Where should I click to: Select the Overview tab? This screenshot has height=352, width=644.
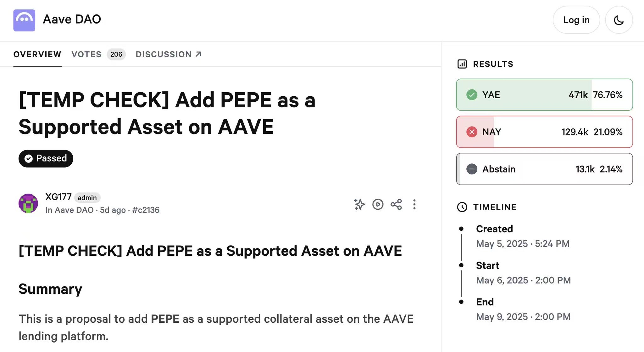(x=37, y=54)
